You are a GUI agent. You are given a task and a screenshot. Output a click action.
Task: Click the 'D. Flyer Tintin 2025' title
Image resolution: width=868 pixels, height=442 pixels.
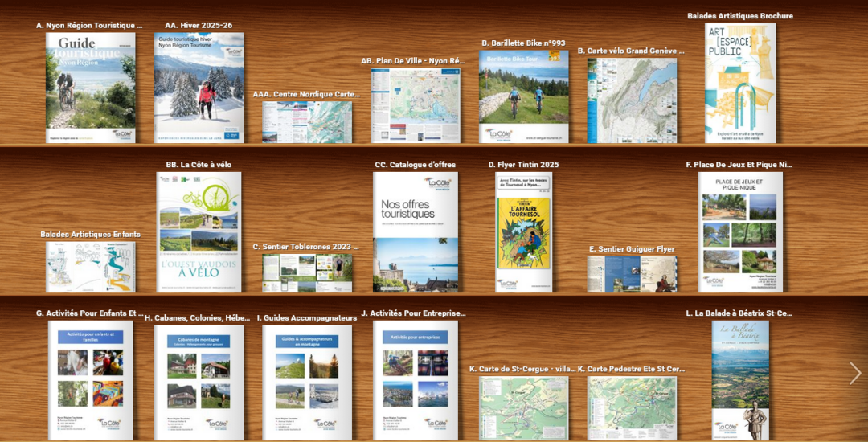tap(524, 165)
